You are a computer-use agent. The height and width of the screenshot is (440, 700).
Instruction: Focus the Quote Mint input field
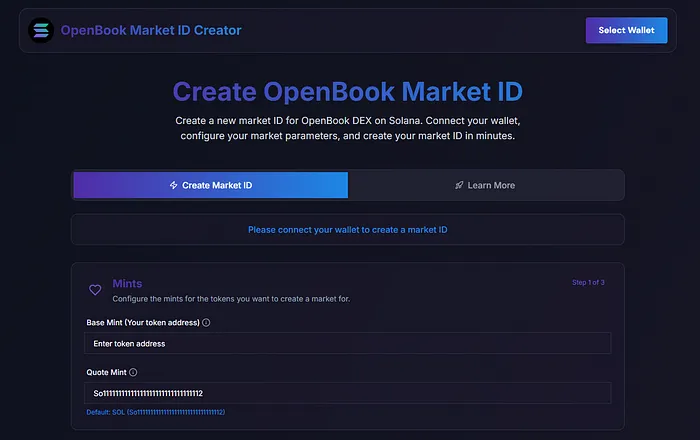(x=347, y=393)
